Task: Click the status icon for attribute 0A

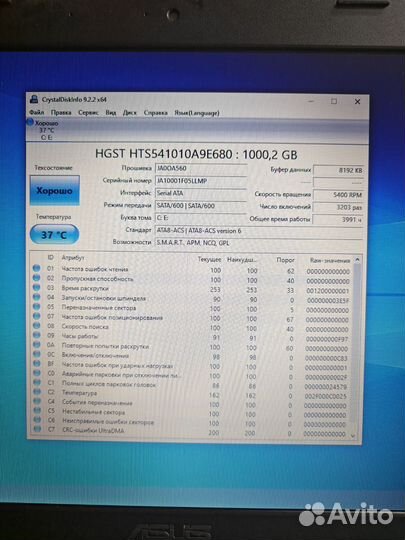Action: click(x=37, y=344)
